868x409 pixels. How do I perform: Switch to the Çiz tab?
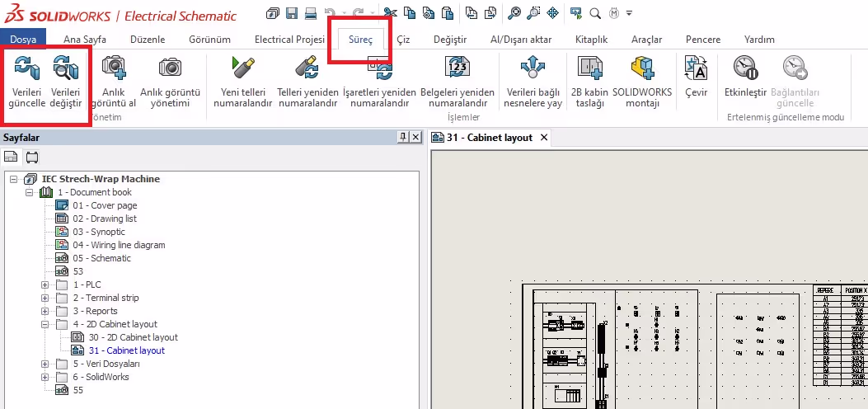click(404, 40)
